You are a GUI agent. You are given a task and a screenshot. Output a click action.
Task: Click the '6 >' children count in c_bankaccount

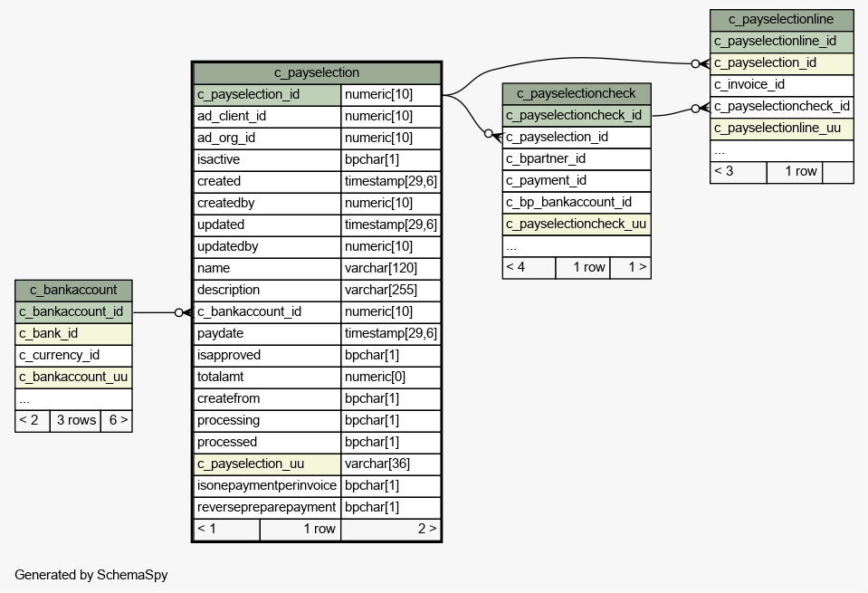click(x=117, y=421)
